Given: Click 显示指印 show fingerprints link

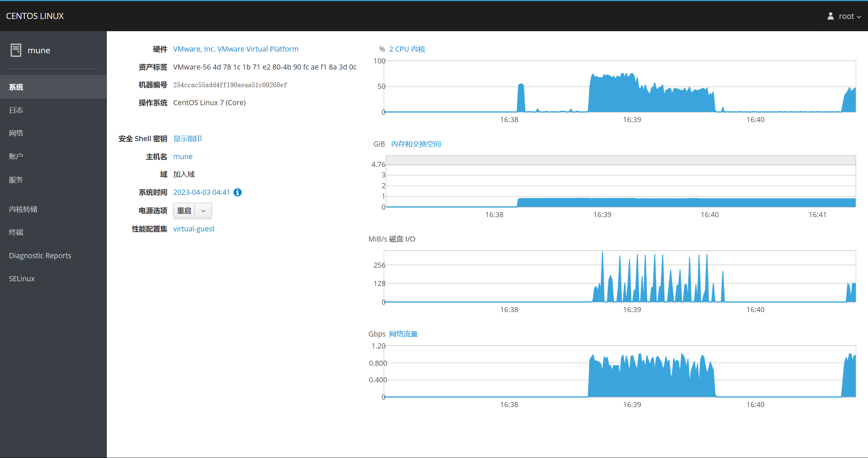Looking at the screenshot, I should pyautogui.click(x=188, y=138).
